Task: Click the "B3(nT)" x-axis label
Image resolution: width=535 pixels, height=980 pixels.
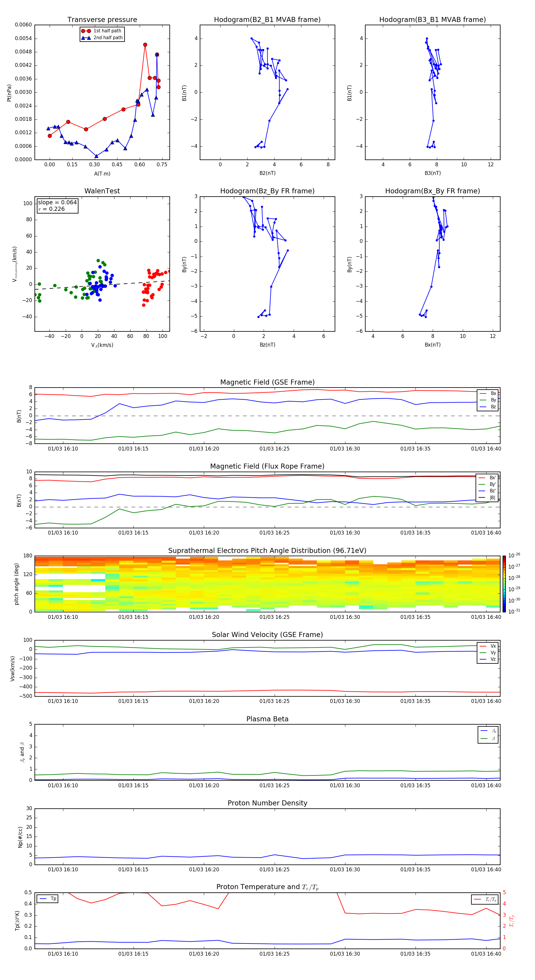Action: [432, 173]
